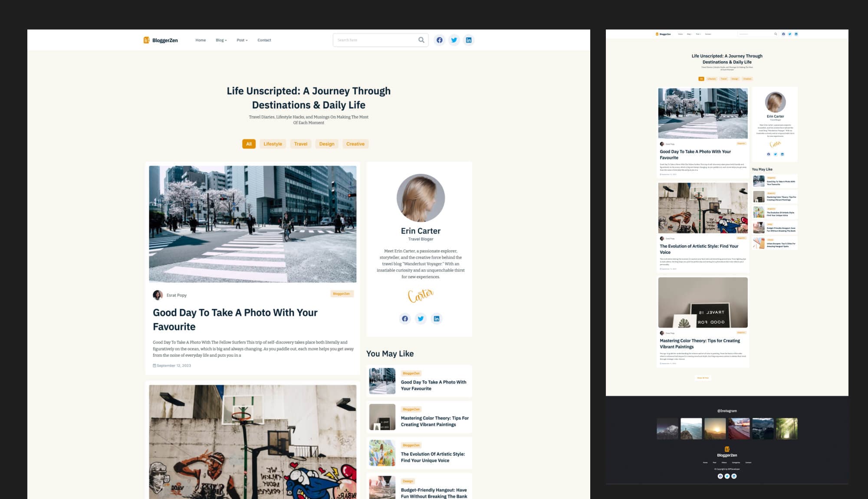Filter posts by Travel category
The image size is (868, 499).
pos(300,144)
